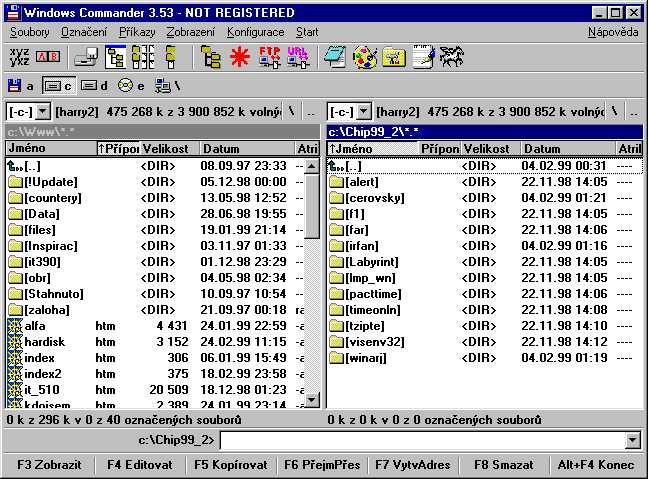
Task: Sort right panel by Jméno column
Action: tap(373, 148)
